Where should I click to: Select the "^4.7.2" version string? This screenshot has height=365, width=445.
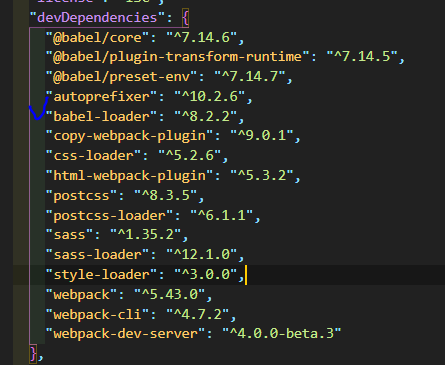tap(198, 314)
